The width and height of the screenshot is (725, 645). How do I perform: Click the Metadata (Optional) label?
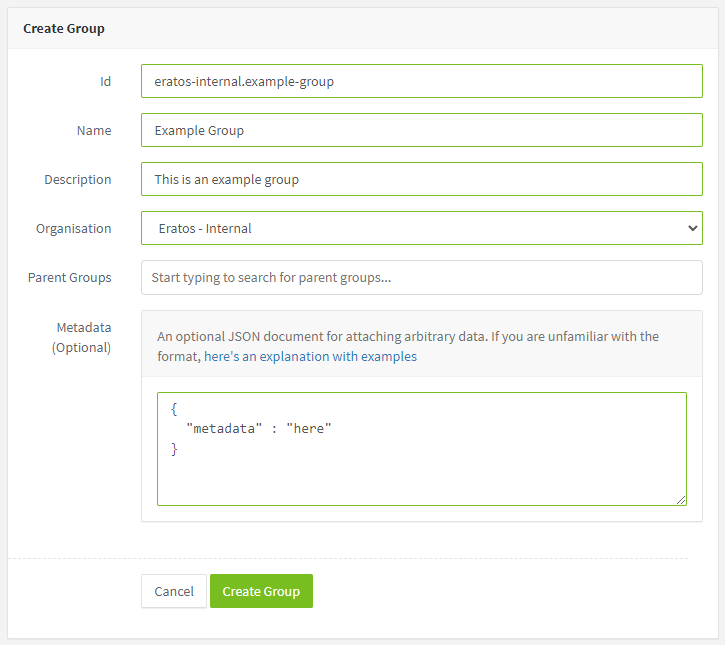[81, 338]
